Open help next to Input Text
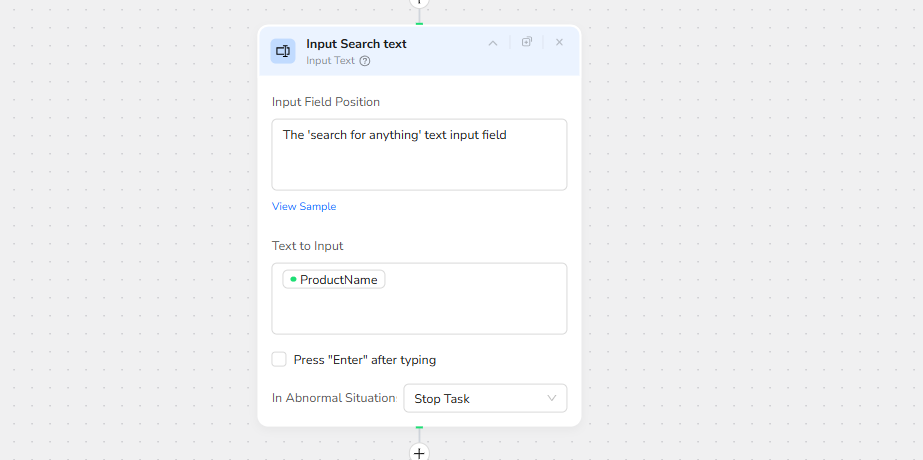 365,61
